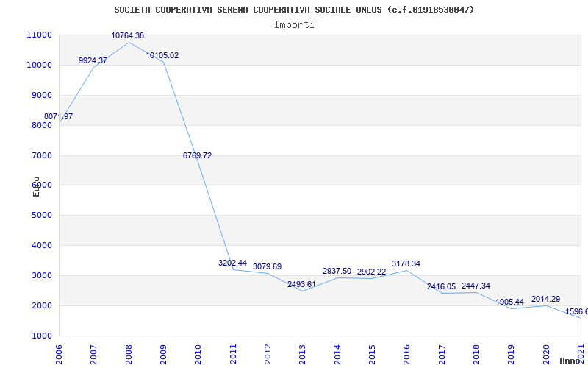The width and height of the screenshot is (588, 368).
Task: Click x-axis year 2015
Action: pyautogui.click(x=373, y=355)
